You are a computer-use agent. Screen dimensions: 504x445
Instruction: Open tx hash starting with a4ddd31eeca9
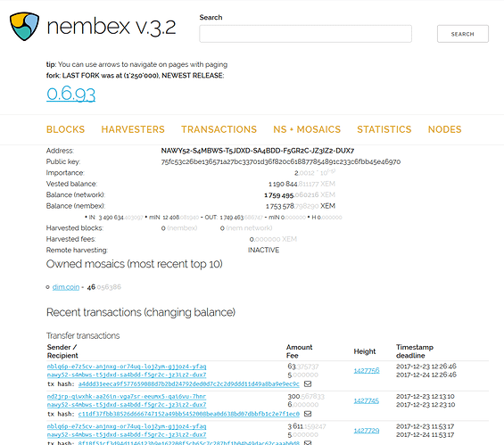click(189, 384)
